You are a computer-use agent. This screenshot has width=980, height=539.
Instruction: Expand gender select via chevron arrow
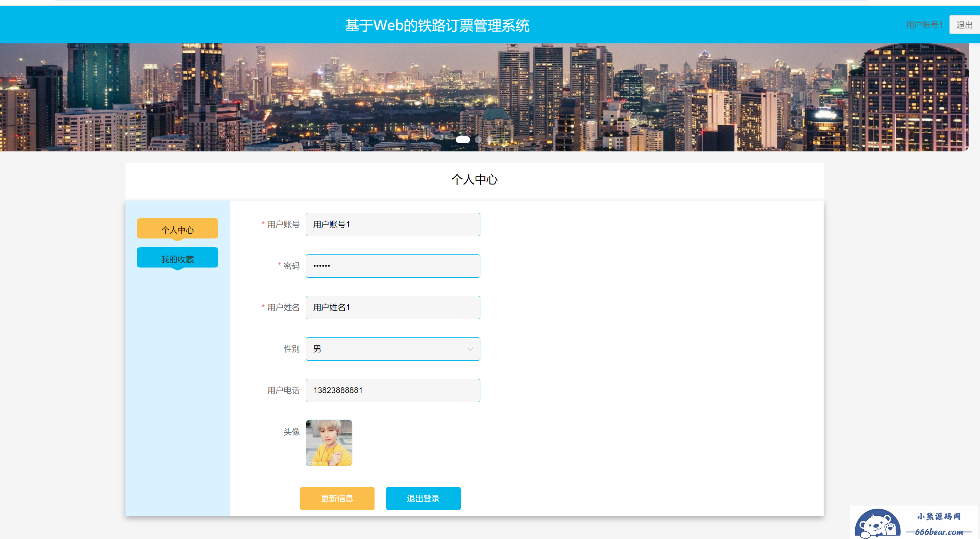pyautogui.click(x=470, y=349)
